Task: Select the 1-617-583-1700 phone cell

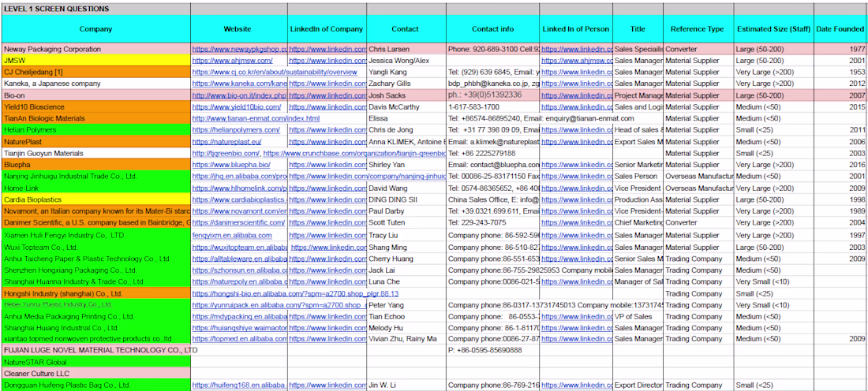Action: point(492,106)
